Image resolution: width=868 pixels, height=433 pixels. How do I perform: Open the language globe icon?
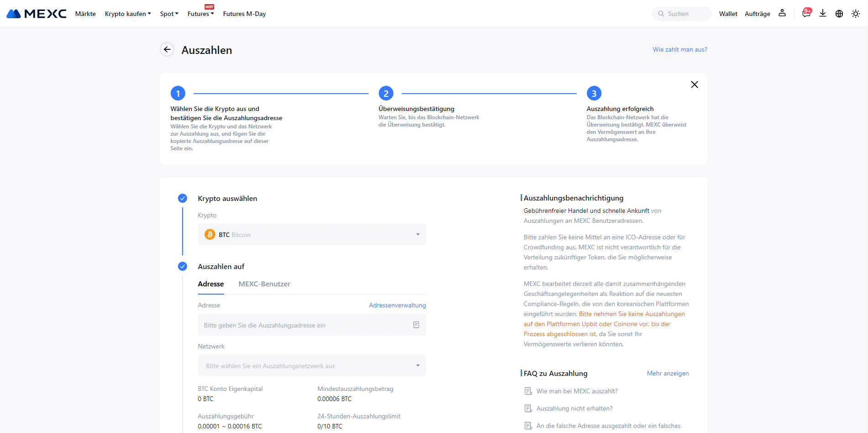(x=839, y=14)
